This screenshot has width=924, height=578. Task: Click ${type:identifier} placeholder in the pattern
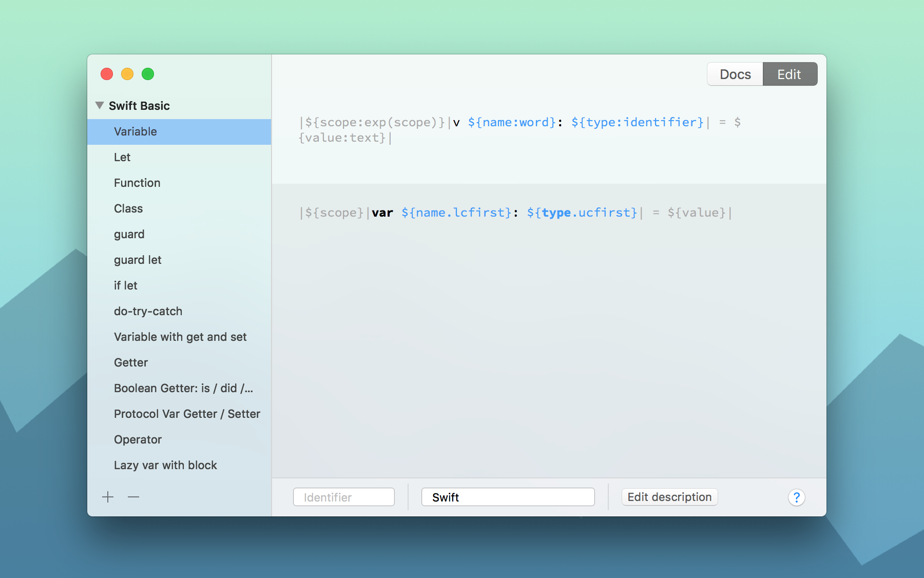click(638, 122)
